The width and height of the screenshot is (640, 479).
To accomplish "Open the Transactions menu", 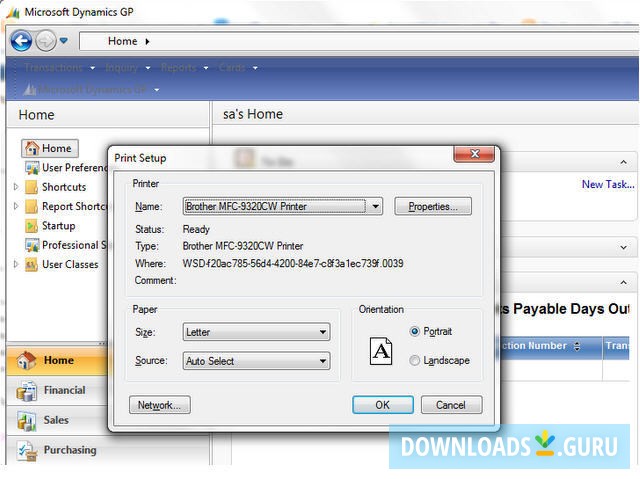I will tap(59, 67).
